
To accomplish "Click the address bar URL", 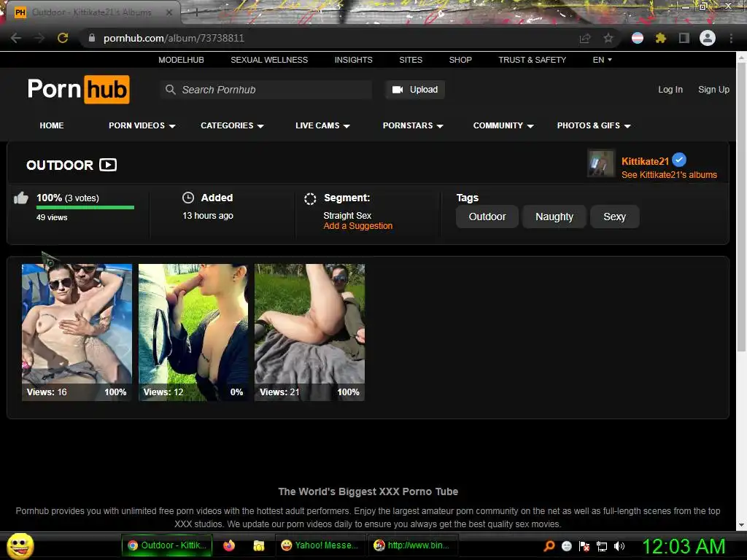I will tap(174, 38).
